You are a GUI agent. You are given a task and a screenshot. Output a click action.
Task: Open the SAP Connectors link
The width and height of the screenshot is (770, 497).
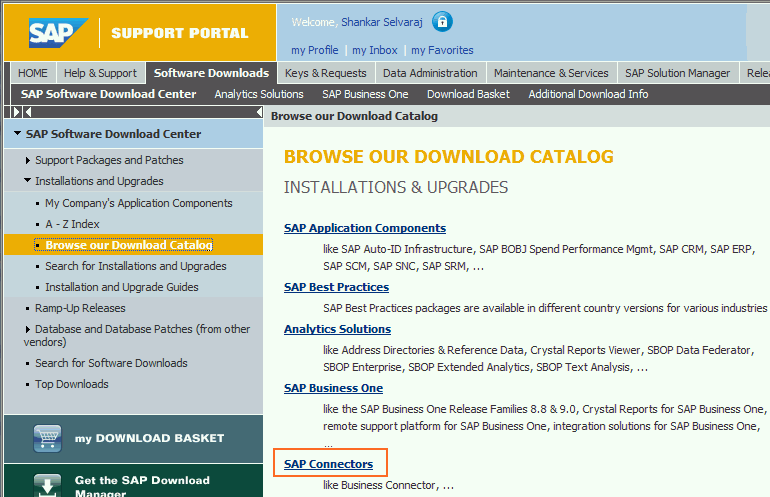click(329, 464)
